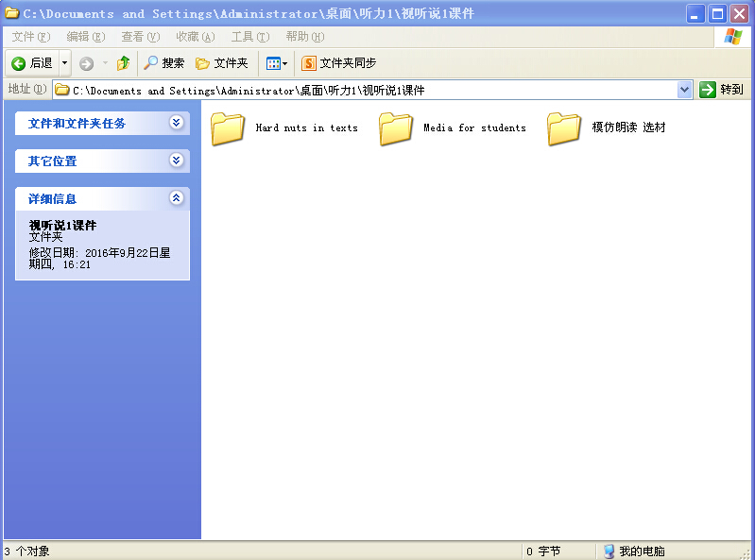Click the folder icon in the address bar
The image size is (755, 560).
click(x=61, y=90)
